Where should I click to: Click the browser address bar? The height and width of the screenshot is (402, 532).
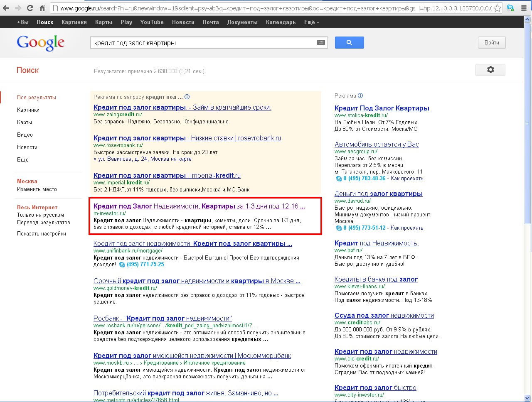pyautogui.click(x=276, y=8)
